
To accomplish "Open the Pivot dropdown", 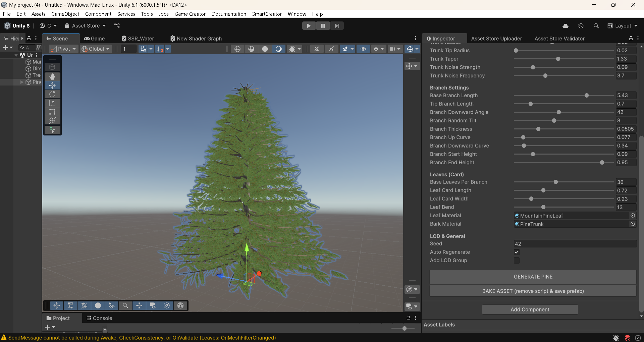I will 63,49.
